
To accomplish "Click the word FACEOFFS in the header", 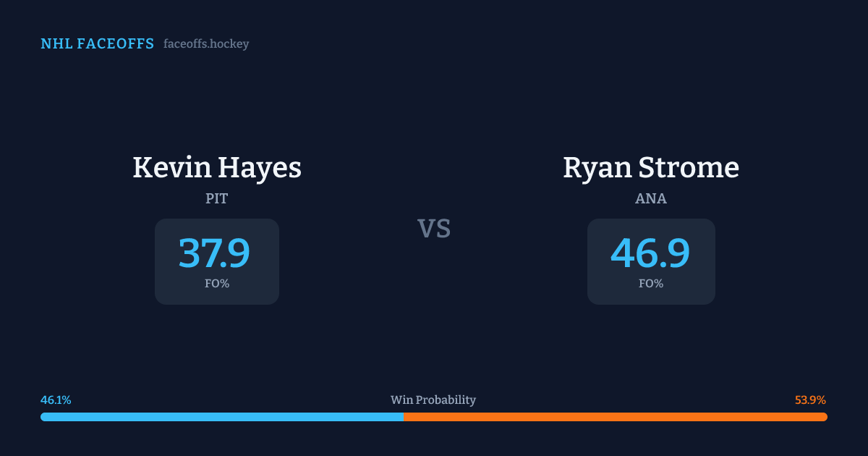I will coord(116,44).
